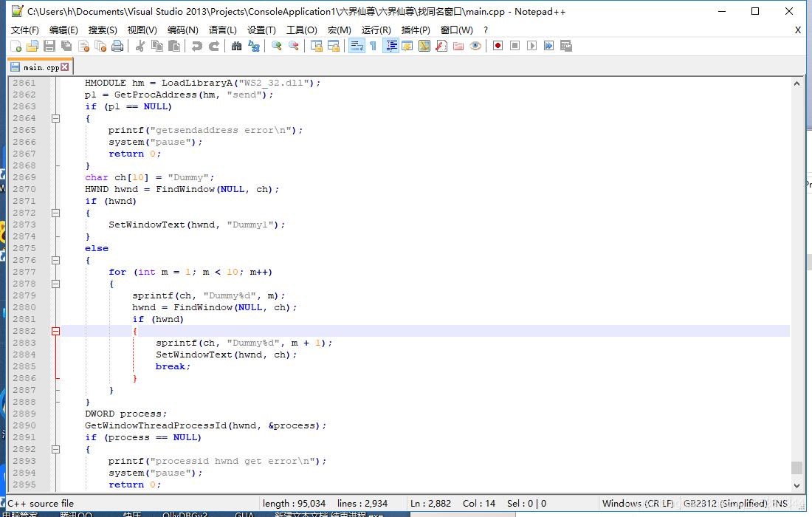812x517 pixels.
Task: Open the 编辑(E) menu
Action: pos(63,30)
